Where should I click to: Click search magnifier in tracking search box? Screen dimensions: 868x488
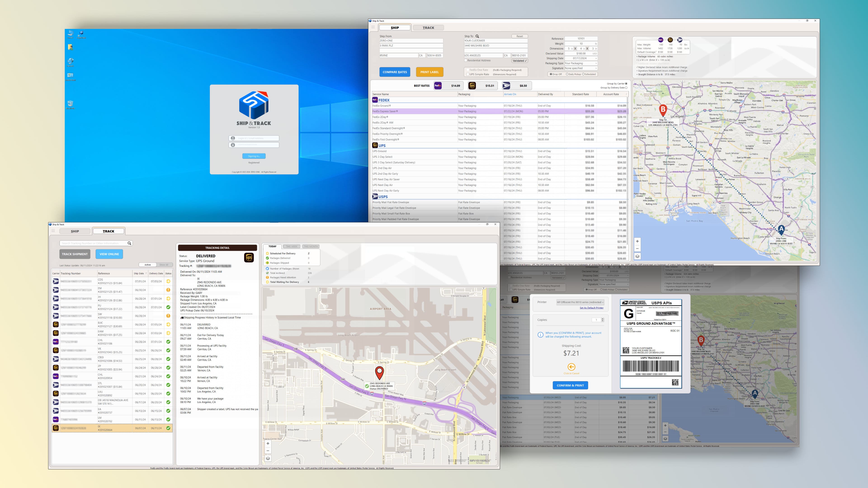(129, 243)
